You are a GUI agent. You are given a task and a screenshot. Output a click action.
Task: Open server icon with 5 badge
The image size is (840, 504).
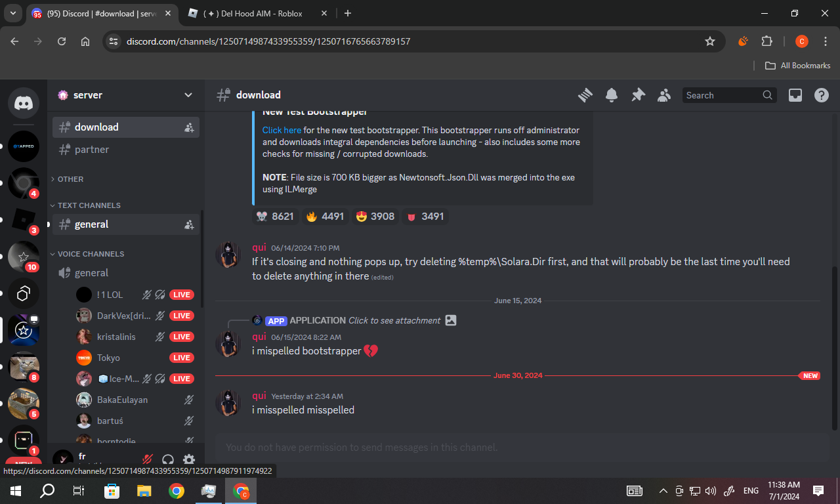tap(24, 404)
